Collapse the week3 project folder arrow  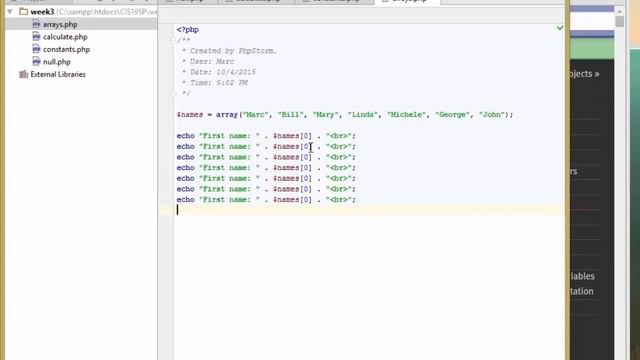tap(10, 12)
